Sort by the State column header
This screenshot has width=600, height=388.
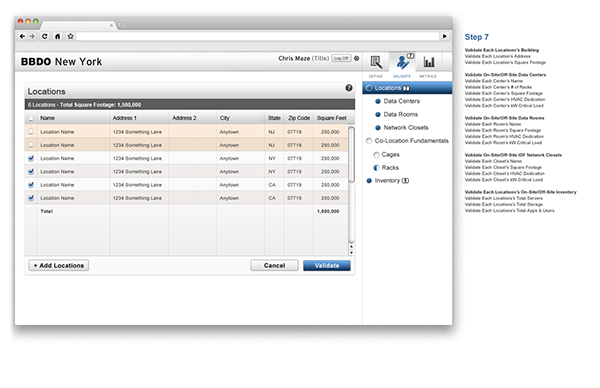(274, 118)
